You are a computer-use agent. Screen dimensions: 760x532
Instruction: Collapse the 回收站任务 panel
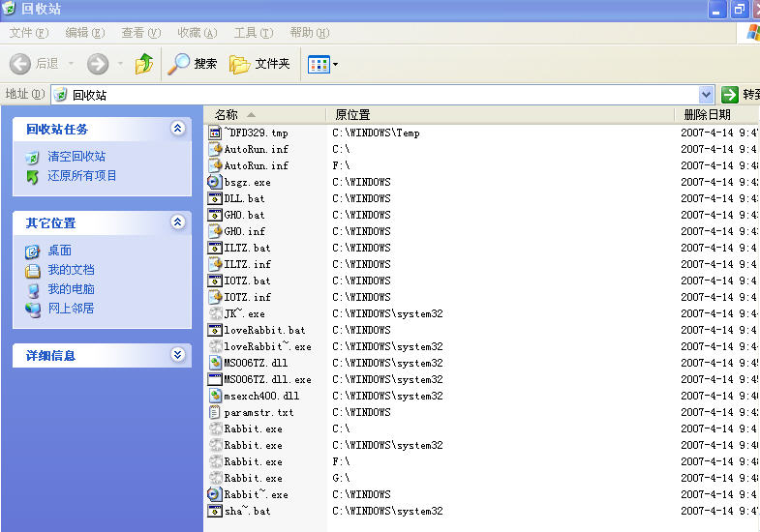tap(177, 129)
